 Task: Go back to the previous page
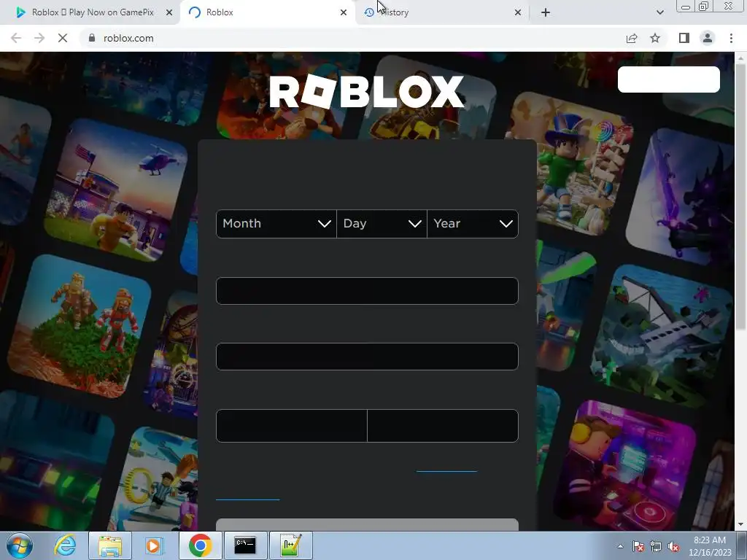(16, 38)
